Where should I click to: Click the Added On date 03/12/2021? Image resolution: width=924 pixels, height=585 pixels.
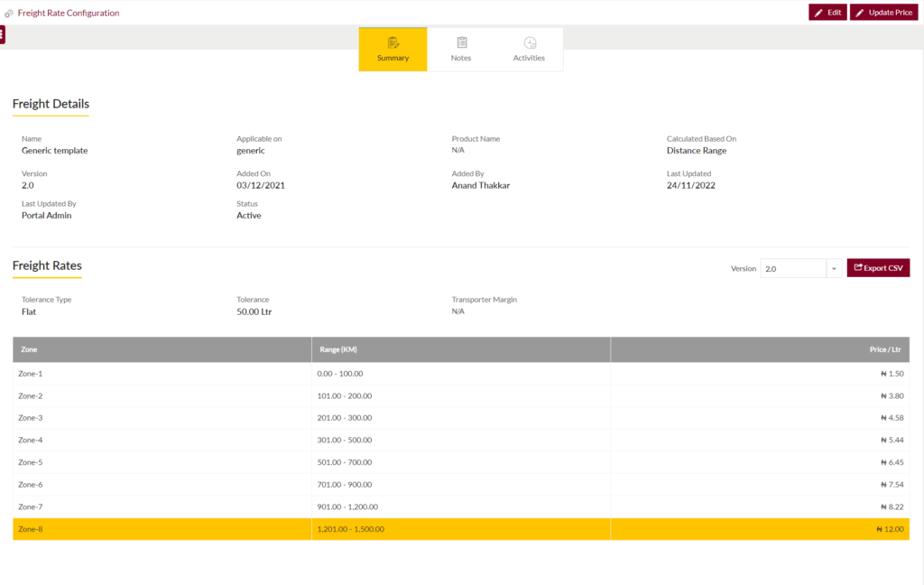click(261, 185)
